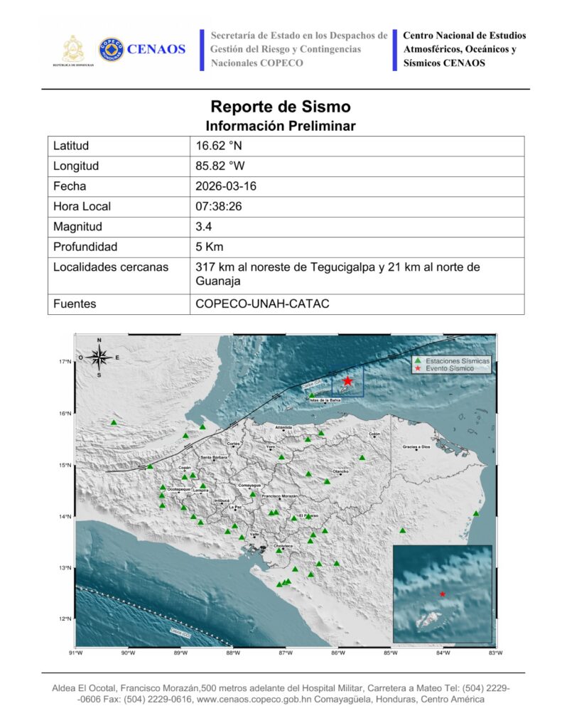
Task: Click the 'Choluteca' map label
Action: [x=283, y=546]
